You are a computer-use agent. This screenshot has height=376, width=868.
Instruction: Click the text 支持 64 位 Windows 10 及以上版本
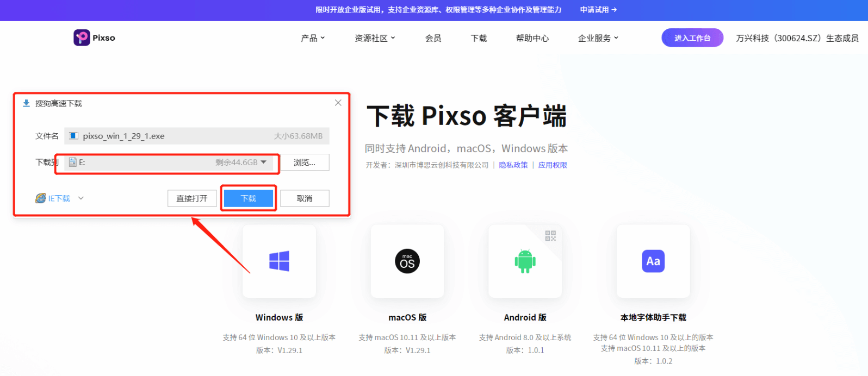279,337
